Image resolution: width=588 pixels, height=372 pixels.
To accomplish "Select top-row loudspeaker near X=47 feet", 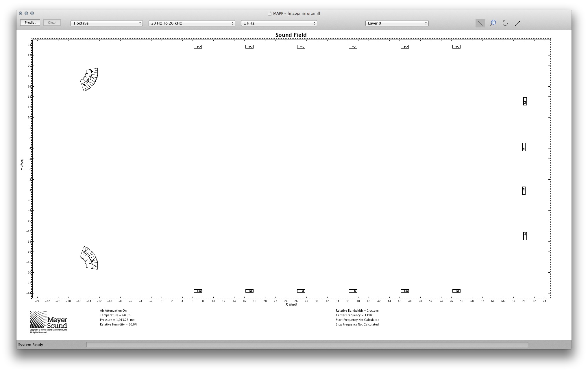I will click(405, 47).
